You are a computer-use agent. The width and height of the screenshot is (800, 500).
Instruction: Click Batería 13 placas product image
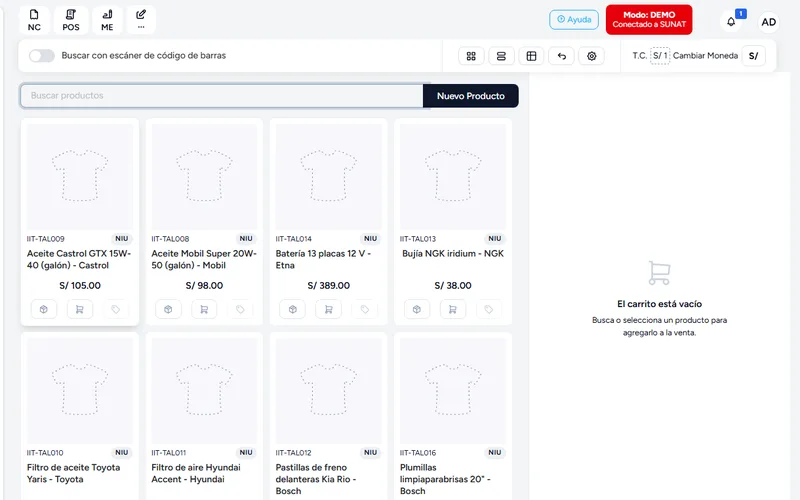[x=329, y=177]
